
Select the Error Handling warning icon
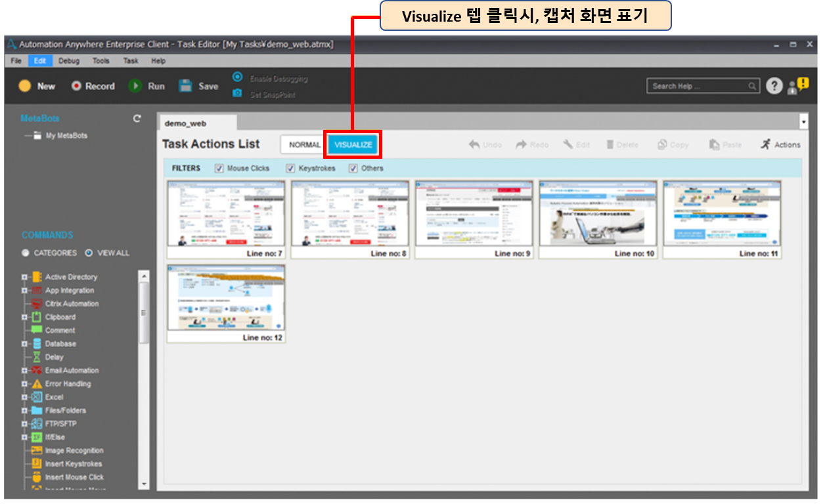37,384
